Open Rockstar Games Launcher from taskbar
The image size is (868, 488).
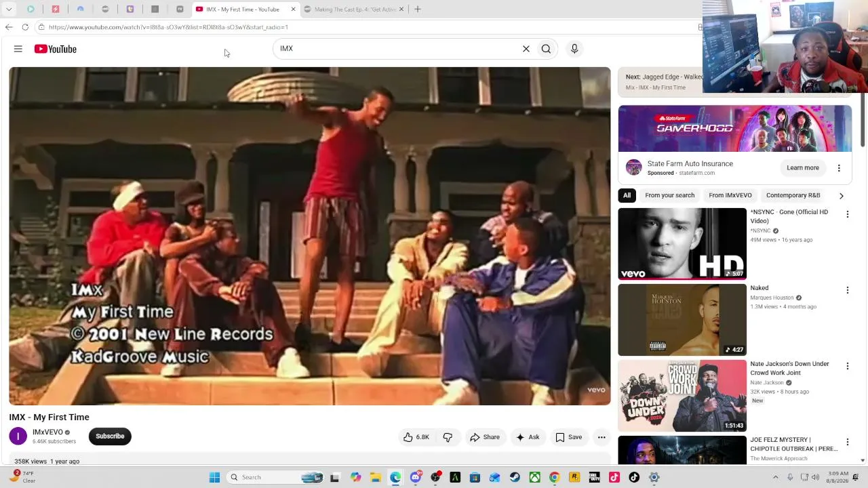[574, 477]
